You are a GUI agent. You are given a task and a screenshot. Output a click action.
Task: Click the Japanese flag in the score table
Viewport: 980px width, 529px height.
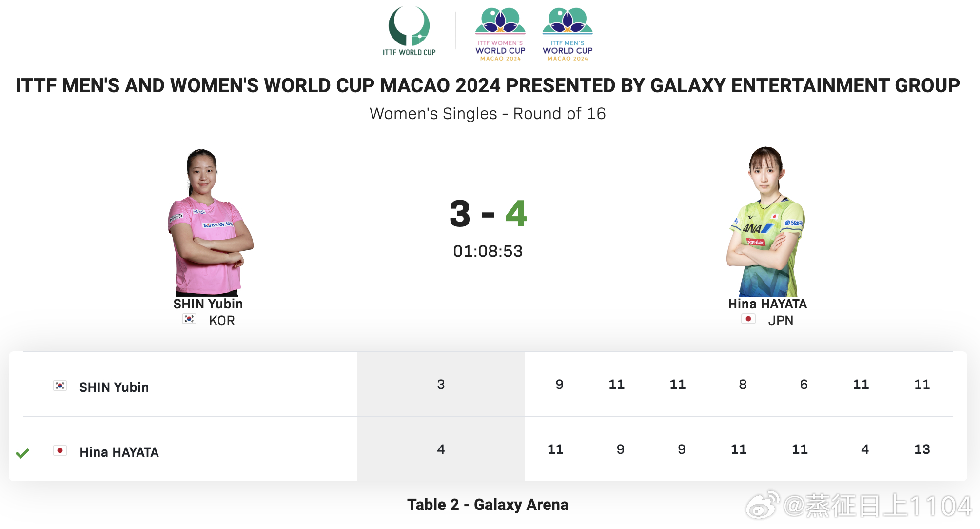(60, 451)
